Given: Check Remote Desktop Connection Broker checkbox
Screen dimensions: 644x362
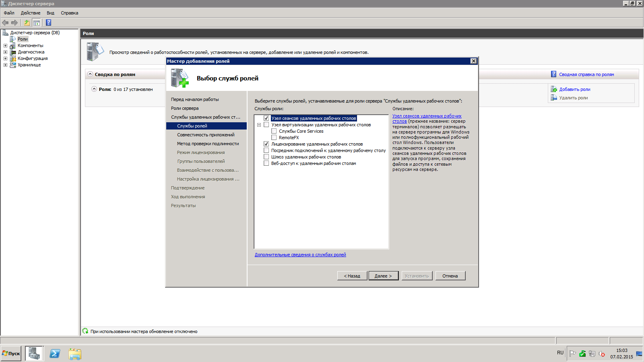Looking at the screenshot, I should click(266, 150).
